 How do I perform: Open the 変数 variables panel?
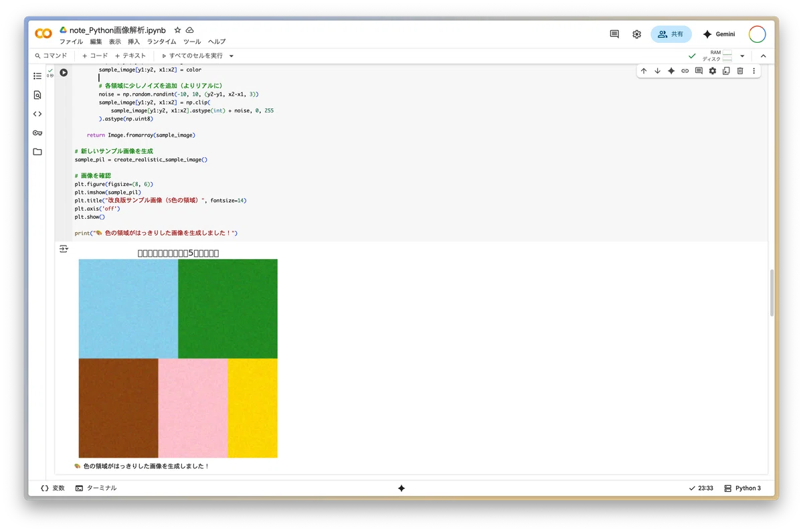coord(53,489)
